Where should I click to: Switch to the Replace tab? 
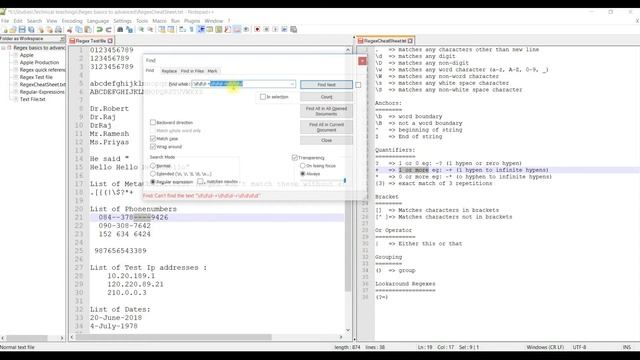pyautogui.click(x=169, y=71)
